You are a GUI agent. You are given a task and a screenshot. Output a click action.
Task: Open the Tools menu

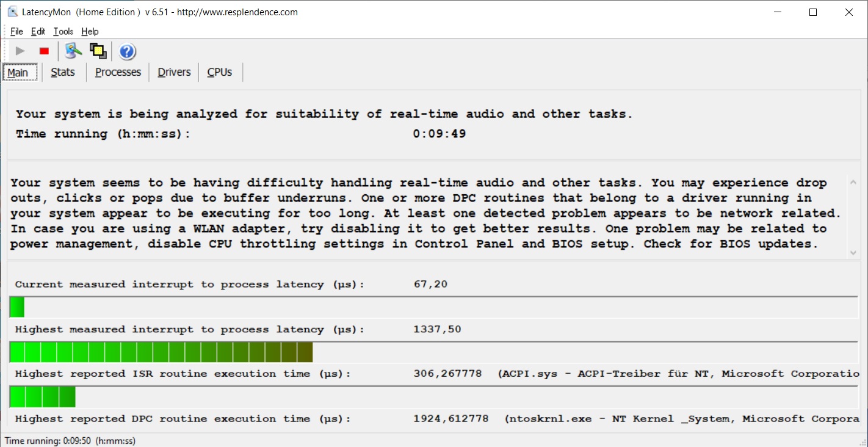click(x=63, y=32)
